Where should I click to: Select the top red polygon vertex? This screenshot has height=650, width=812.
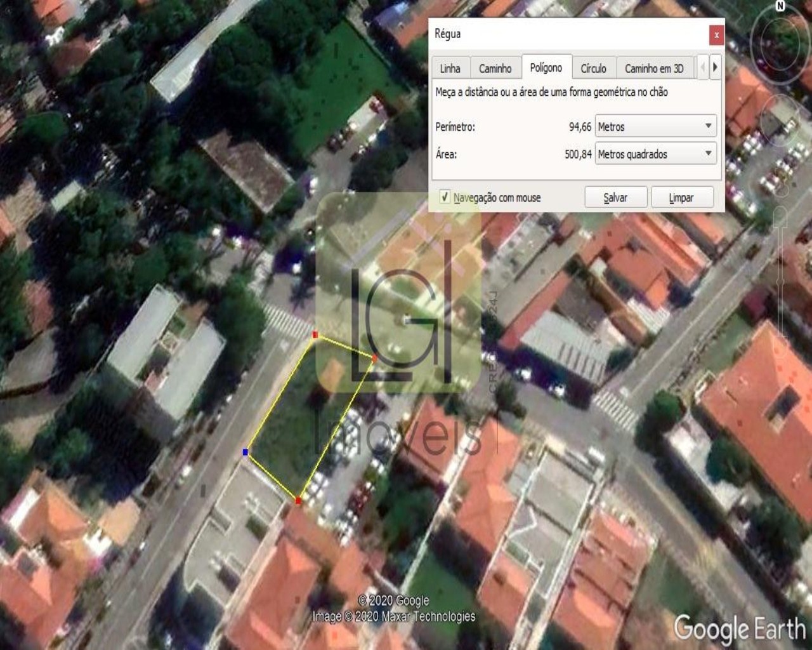click(x=315, y=335)
